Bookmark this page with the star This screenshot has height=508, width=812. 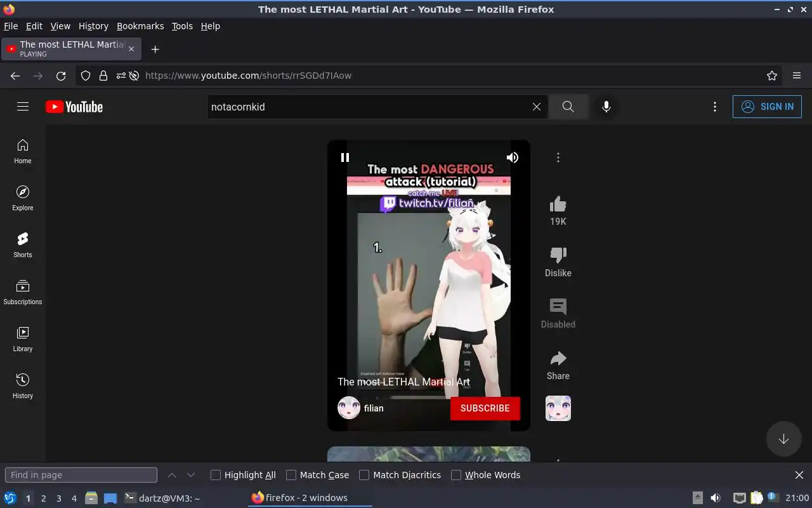772,76
